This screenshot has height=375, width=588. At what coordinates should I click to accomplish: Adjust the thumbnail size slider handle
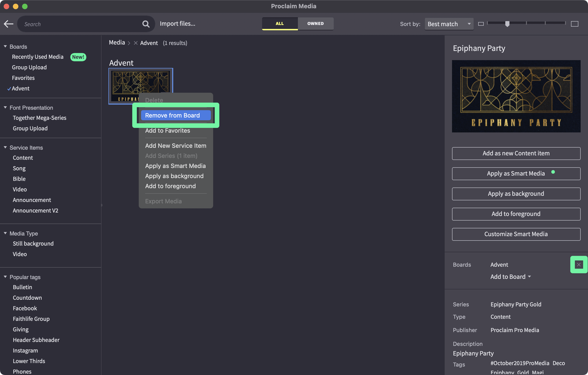507,24
